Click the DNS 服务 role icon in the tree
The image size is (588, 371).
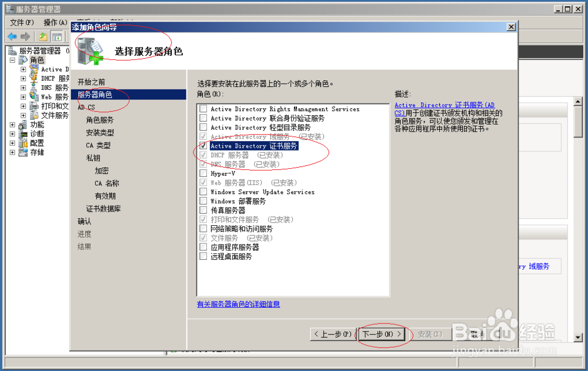[34, 88]
